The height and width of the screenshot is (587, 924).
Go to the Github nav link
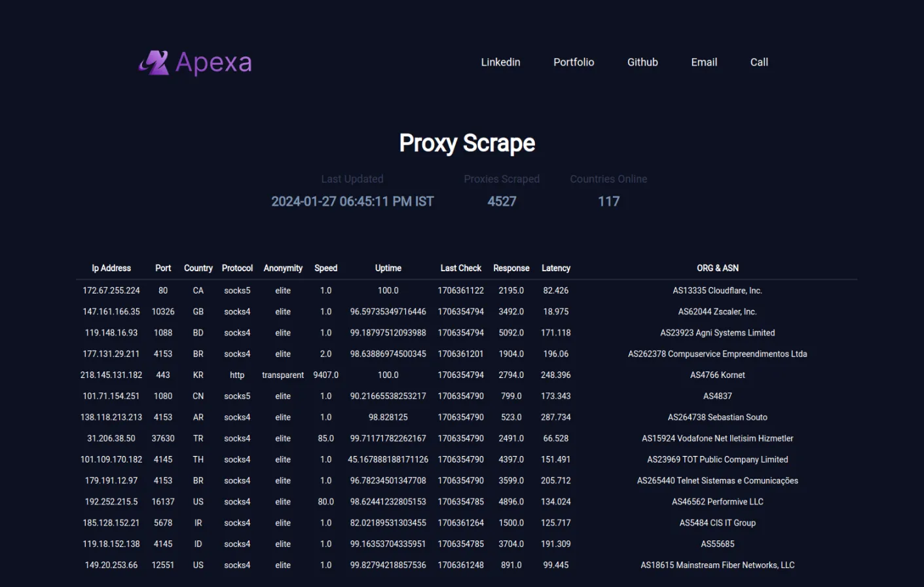642,62
